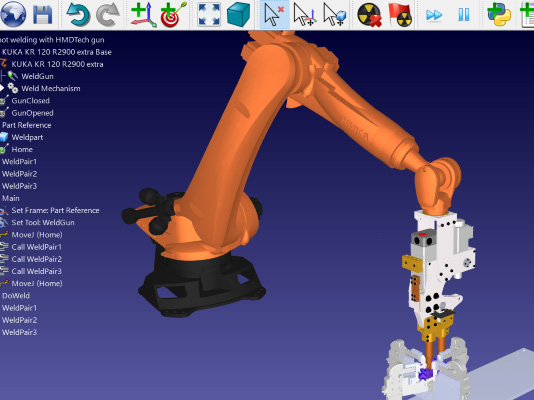This screenshot has height=400, width=534.
Task: Select Set Frame: Part Reference instruction
Action: coord(56,210)
